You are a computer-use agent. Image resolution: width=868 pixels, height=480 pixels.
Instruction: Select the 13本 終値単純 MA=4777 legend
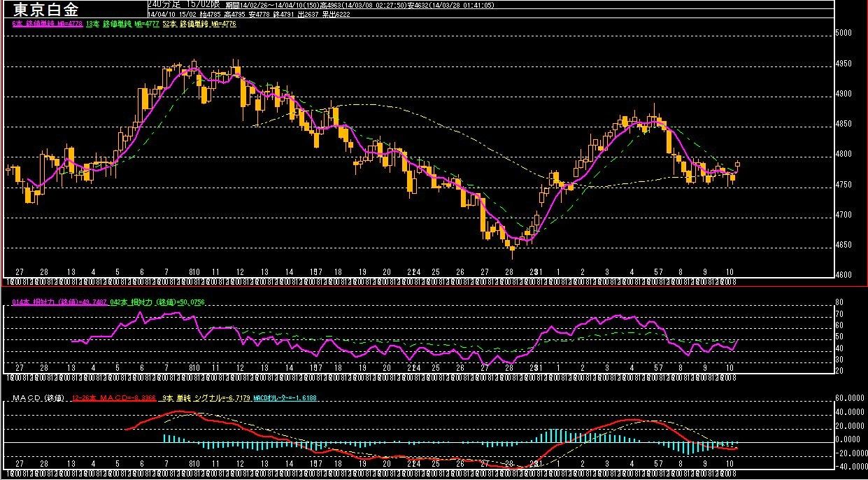122,24
